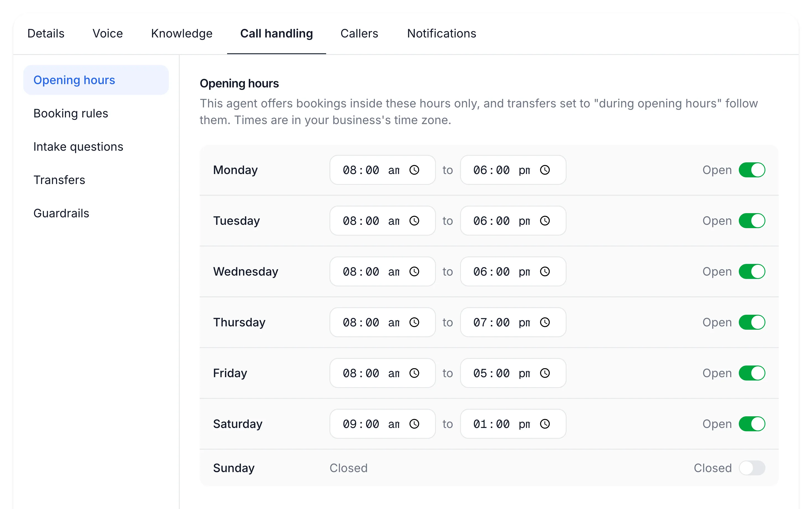
Task: Click the Thursday 07:00 pm end time field
Action: (x=513, y=322)
